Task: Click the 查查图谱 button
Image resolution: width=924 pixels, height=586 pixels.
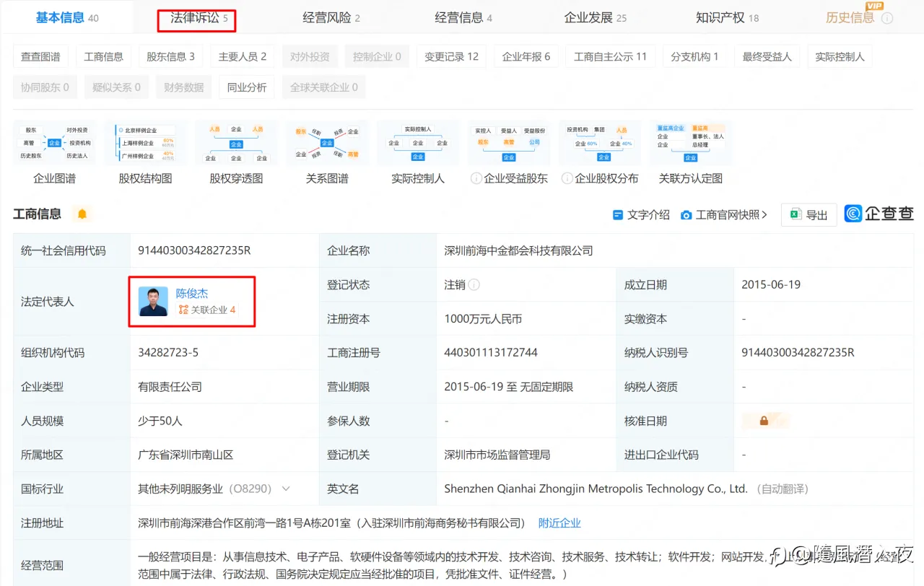Action: pos(40,56)
